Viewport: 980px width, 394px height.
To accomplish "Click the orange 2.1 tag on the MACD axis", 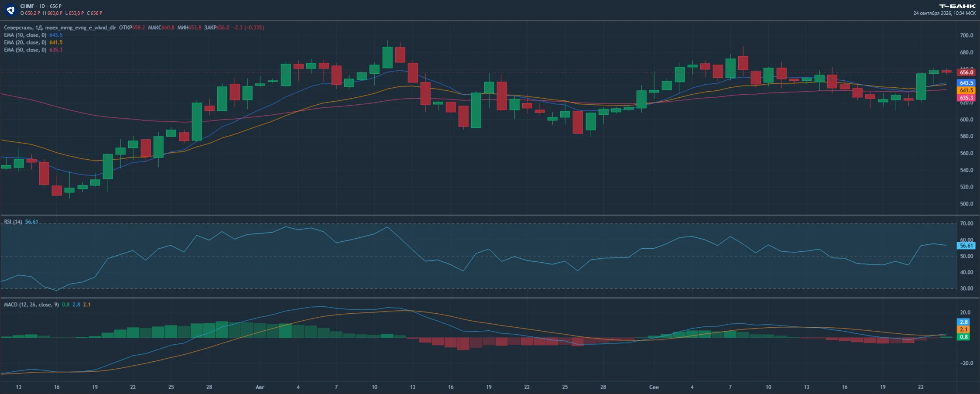I will pyautogui.click(x=963, y=329).
